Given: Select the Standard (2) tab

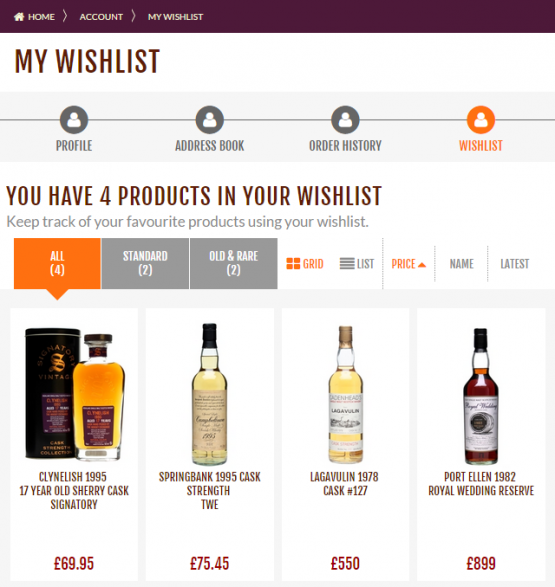Looking at the screenshot, I should point(145,264).
